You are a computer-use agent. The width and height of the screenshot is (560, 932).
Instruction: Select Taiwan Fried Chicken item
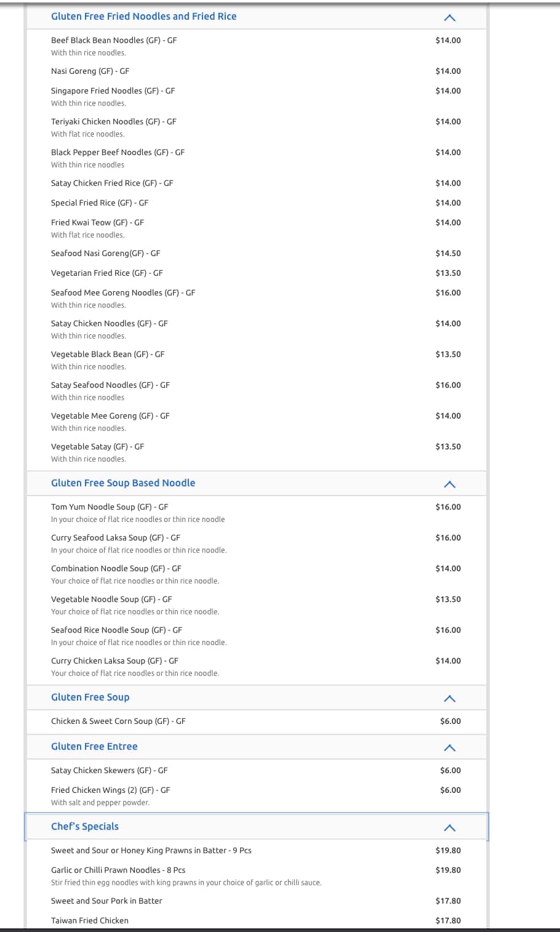[90, 921]
